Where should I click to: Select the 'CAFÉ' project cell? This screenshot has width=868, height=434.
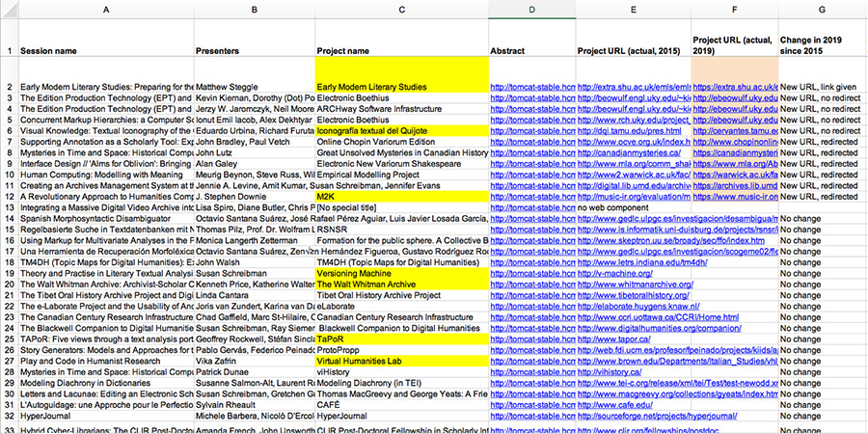[402, 405]
